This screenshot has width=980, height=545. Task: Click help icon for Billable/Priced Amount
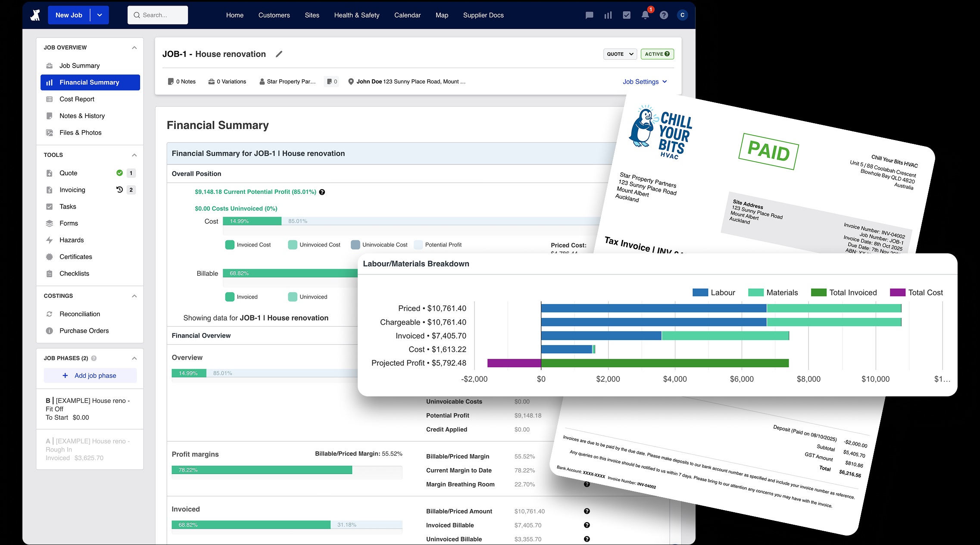[x=587, y=511]
